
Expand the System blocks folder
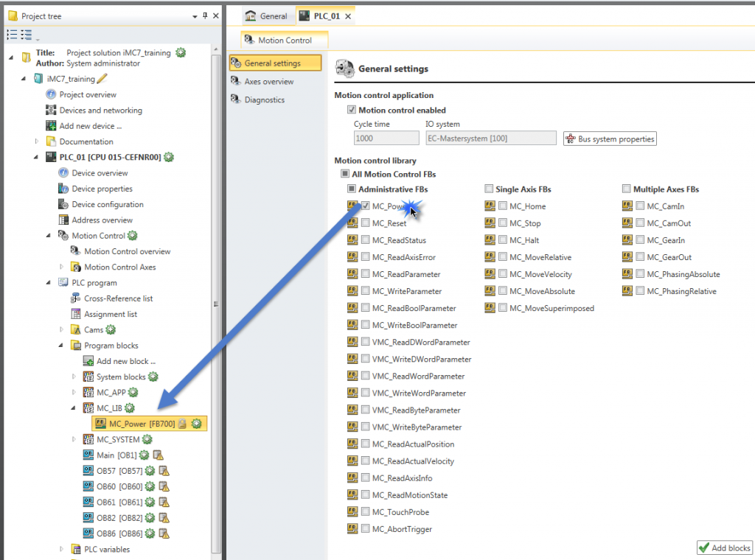74,377
